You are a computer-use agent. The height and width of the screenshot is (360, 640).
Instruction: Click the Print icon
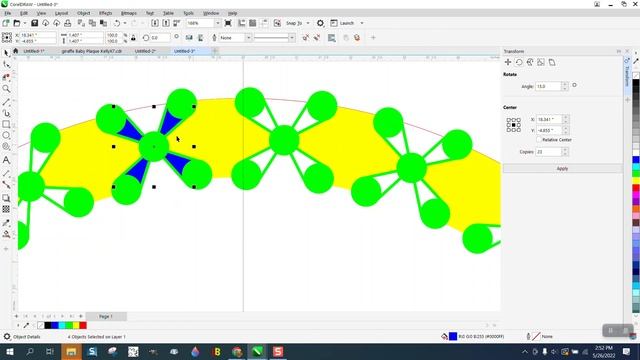68,23
